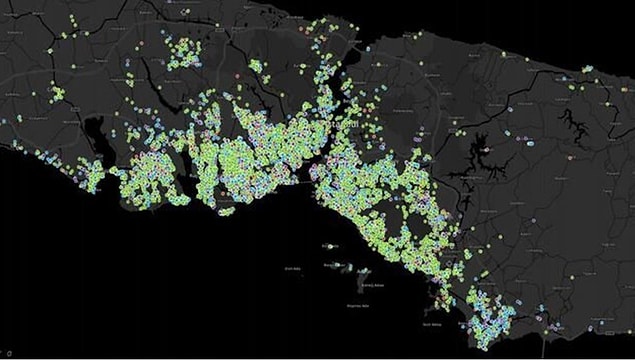
Task: Click the marker cluster at far southeast coastal tip
Action: pos(489,318)
